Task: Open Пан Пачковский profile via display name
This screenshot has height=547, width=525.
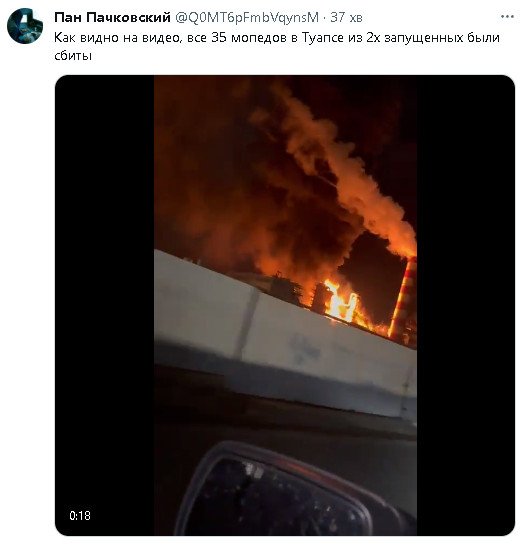Action: coord(112,17)
